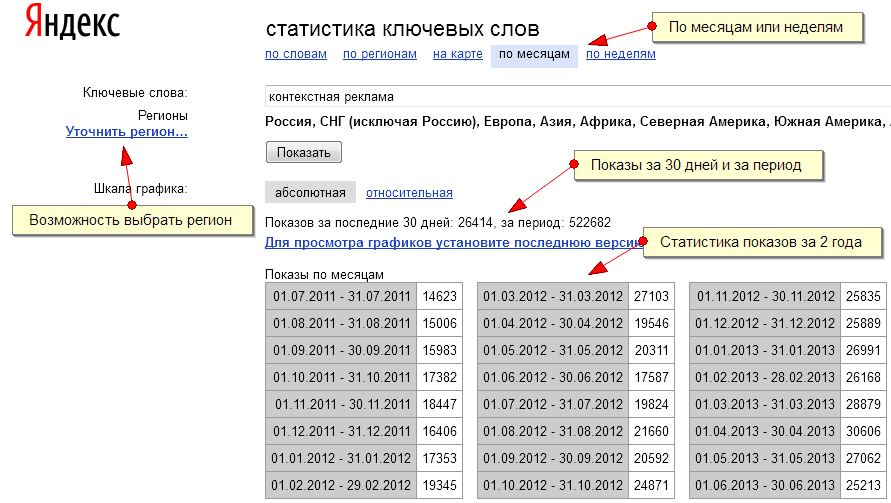The height and width of the screenshot is (503, 891).
Task: Switch to 'относительная' scale
Action: (x=409, y=193)
